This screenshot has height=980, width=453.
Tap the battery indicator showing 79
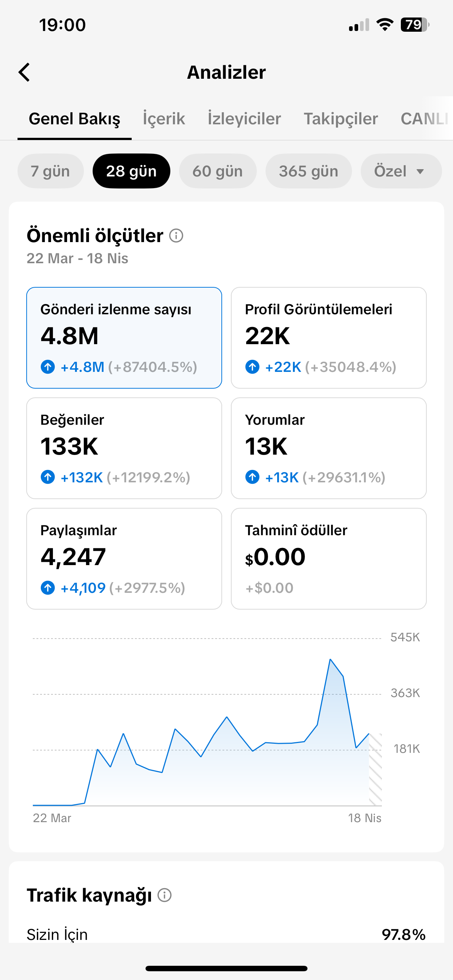tap(415, 25)
